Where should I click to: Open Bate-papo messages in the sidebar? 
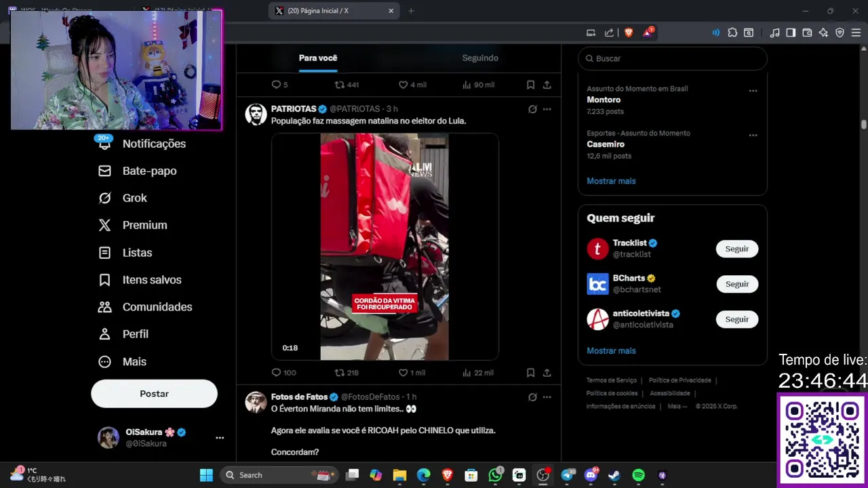point(138,171)
